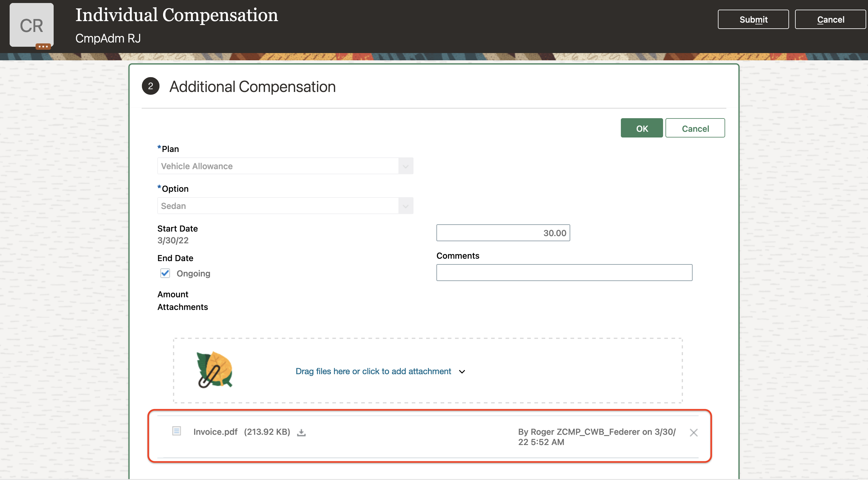Click the step 2 number badge
Screen dimensions: 868x480
(151, 86)
